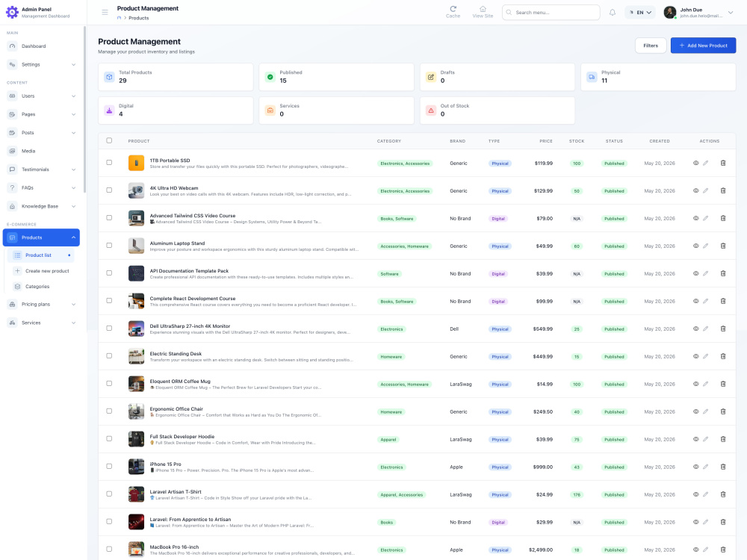This screenshot has width=747, height=560.
Task: Tick the select-all checkbox in table header
Action: point(109,140)
